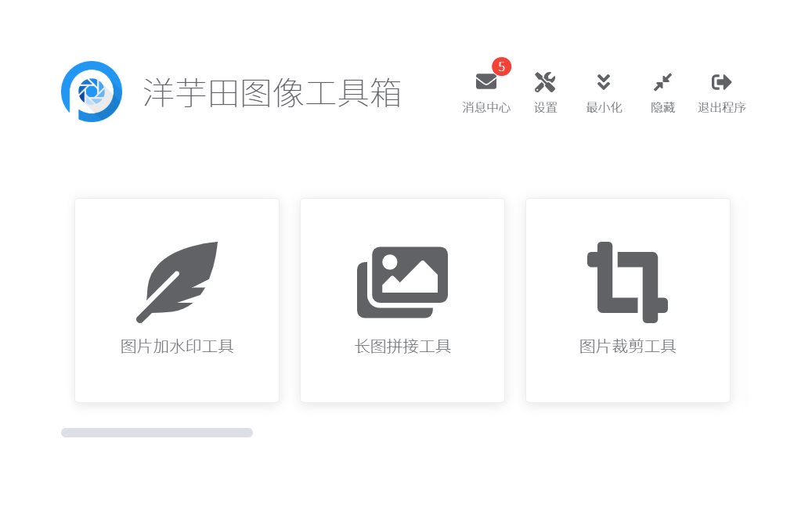The height and width of the screenshot is (507, 812).
Task: Click the red notification badge showing 5
Action: [501, 67]
